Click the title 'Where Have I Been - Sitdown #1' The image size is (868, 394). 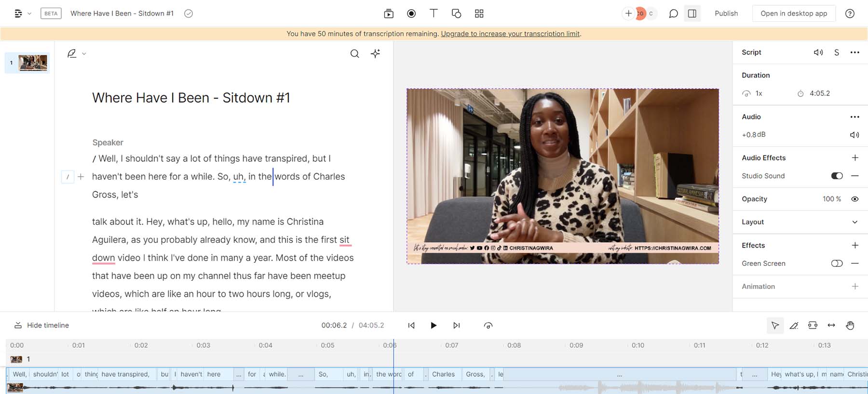click(x=191, y=98)
